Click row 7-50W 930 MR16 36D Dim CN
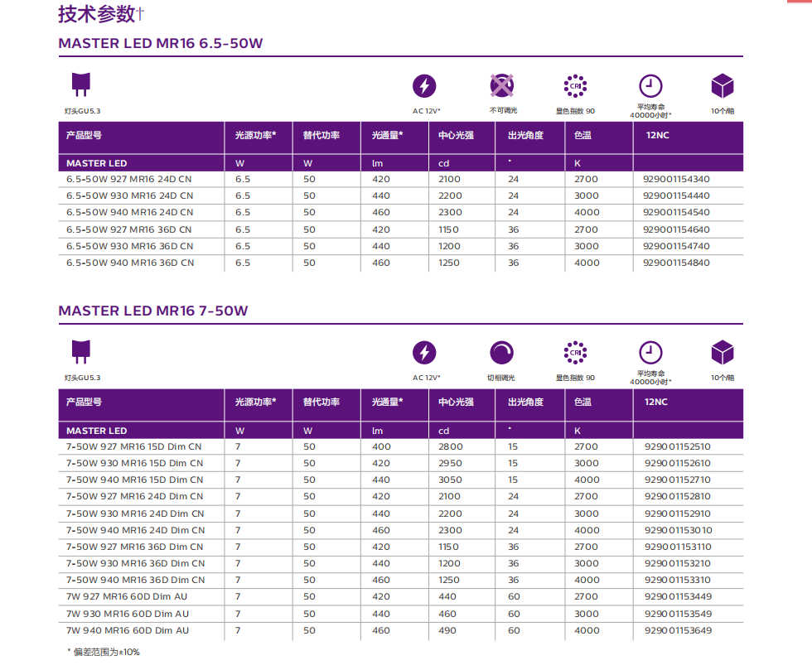The image size is (812, 670). coord(401,563)
